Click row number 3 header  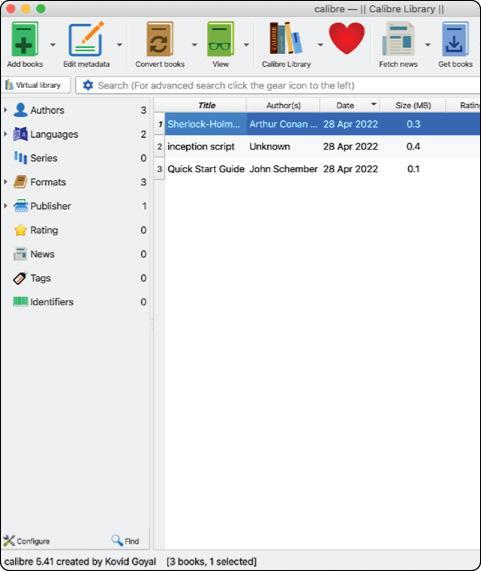coord(159,169)
